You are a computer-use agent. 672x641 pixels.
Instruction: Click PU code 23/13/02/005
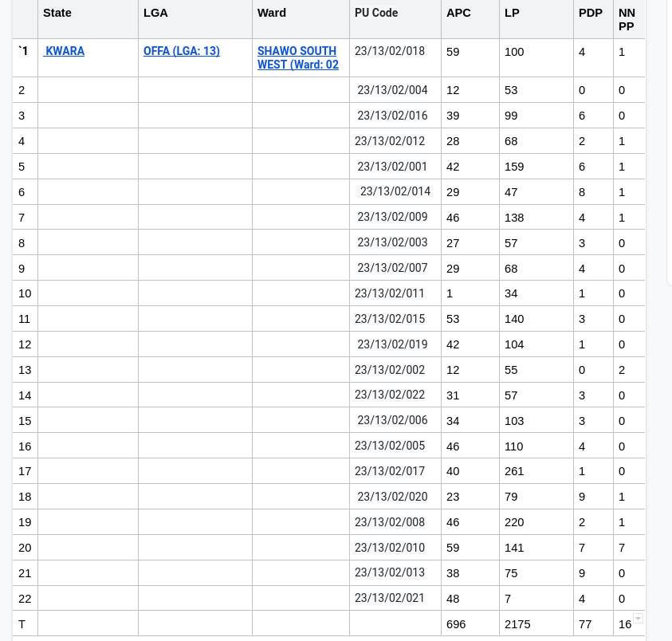tap(390, 446)
